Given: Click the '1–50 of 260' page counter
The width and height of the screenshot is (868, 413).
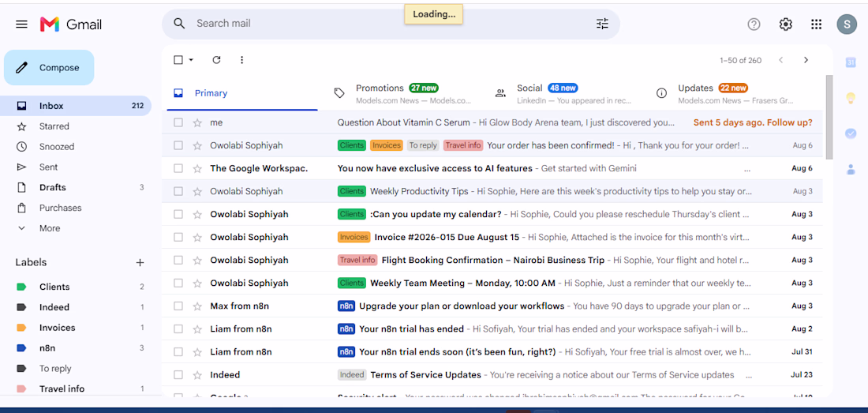Looking at the screenshot, I should [741, 60].
